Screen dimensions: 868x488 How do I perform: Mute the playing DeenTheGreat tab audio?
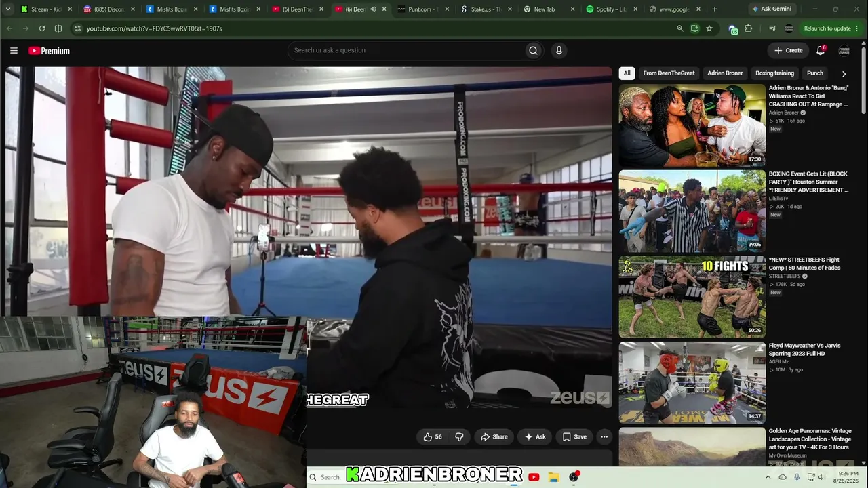coord(373,9)
